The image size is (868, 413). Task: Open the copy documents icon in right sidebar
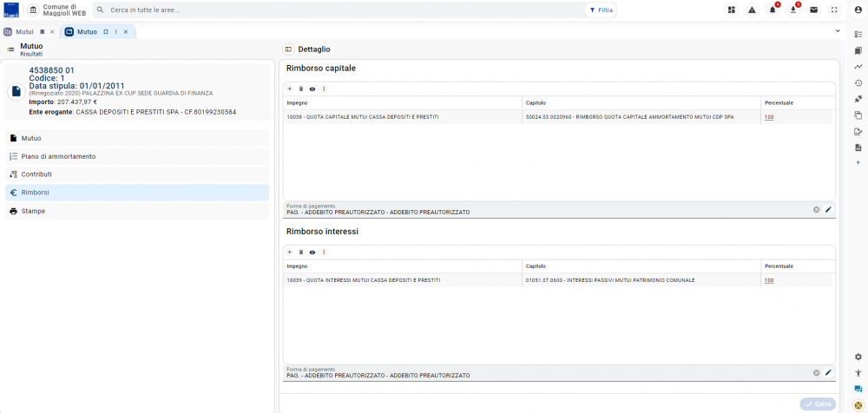click(858, 115)
